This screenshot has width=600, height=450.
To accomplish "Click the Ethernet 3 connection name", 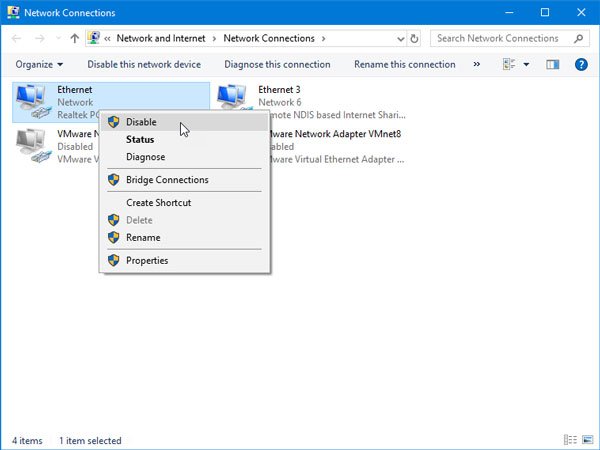I will 279,90.
